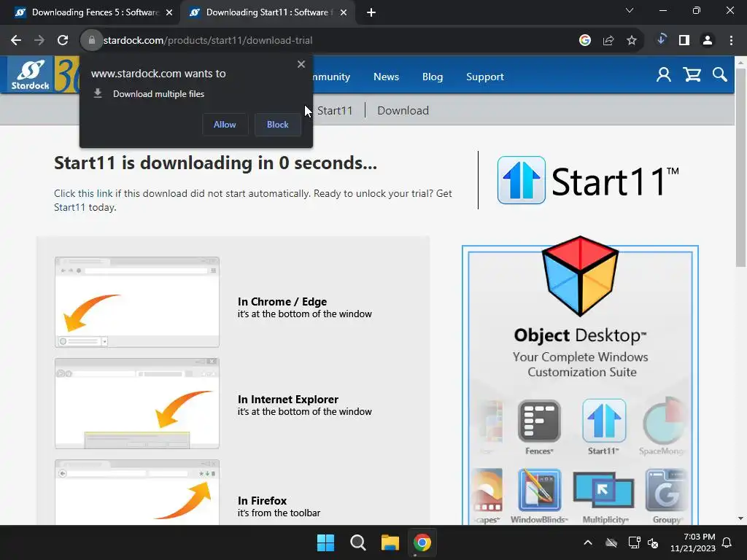Open the Support menu item
747x560 pixels.
coord(485,77)
